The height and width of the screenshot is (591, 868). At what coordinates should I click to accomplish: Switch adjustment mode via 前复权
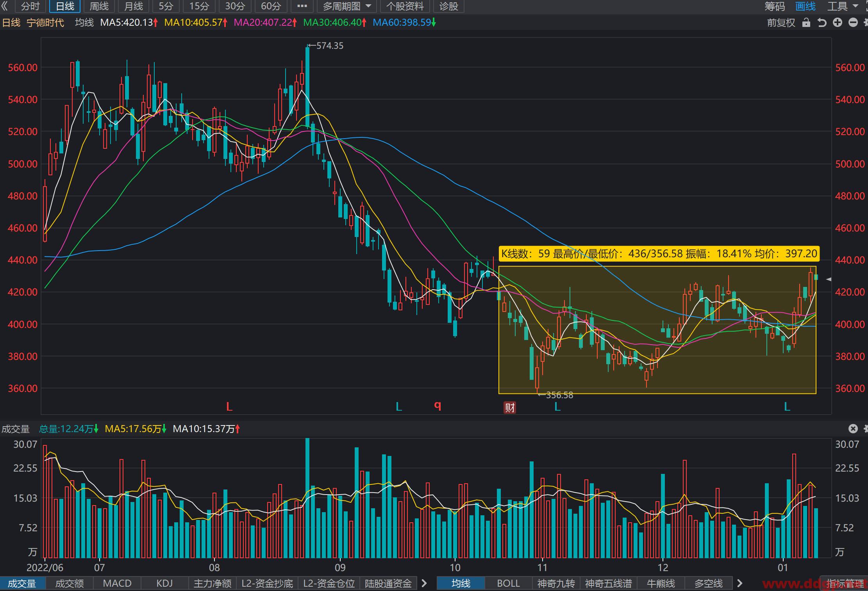781,23
